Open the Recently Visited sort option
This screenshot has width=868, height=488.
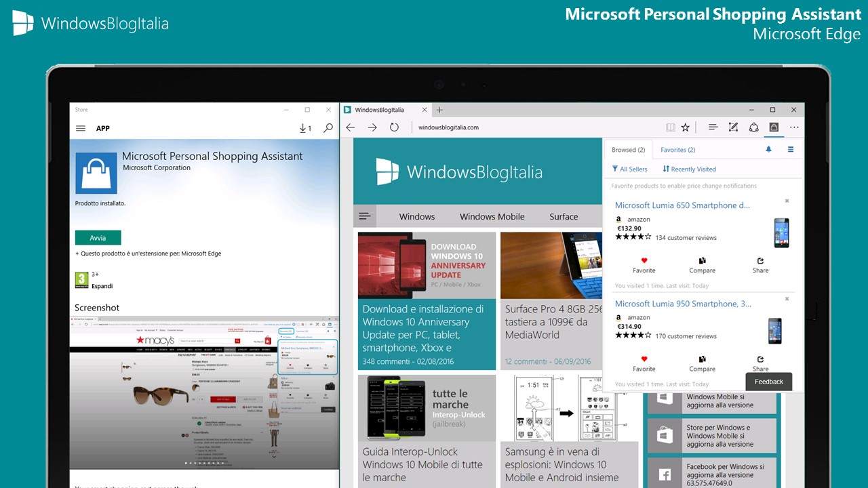pos(689,169)
